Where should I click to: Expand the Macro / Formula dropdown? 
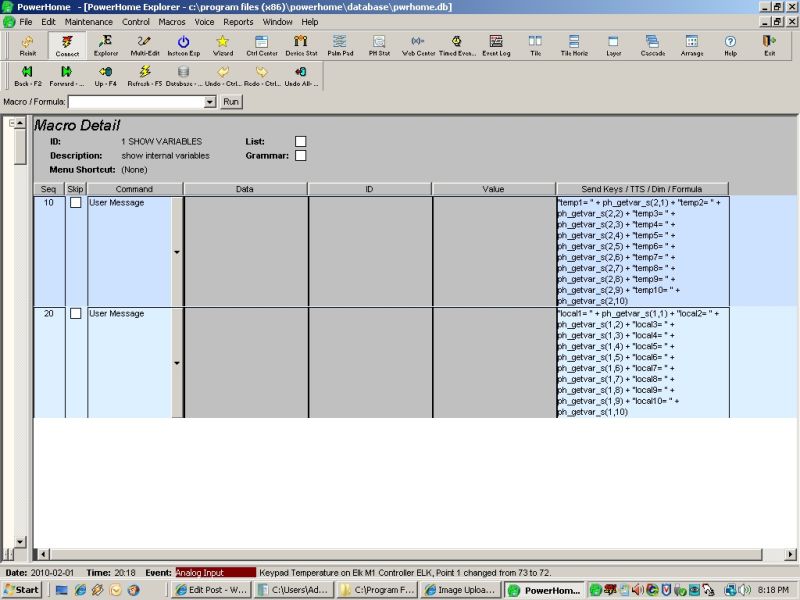[210, 102]
